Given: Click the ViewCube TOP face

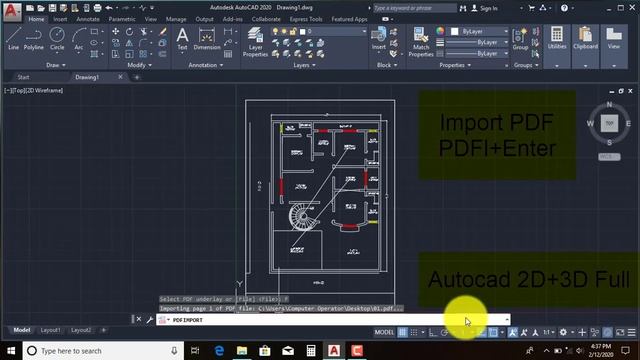Looking at the screenshot, I should pyautogui.click(x=609, y=123).
